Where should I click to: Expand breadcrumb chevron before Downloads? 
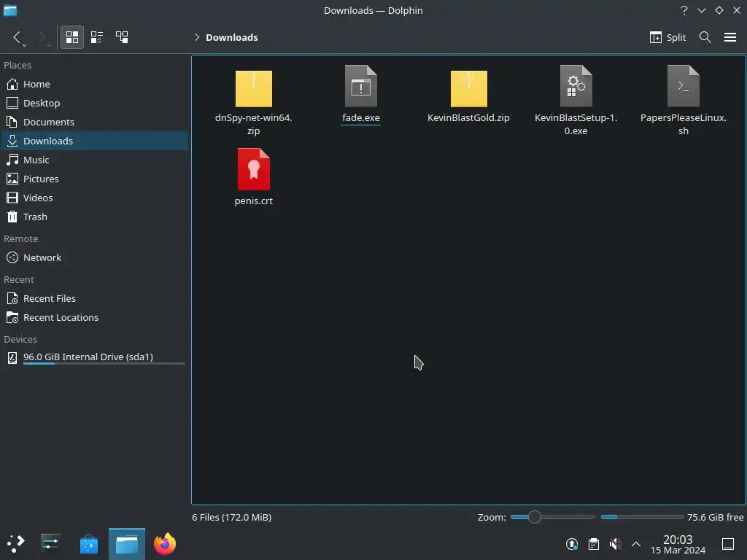coord(197,37)
